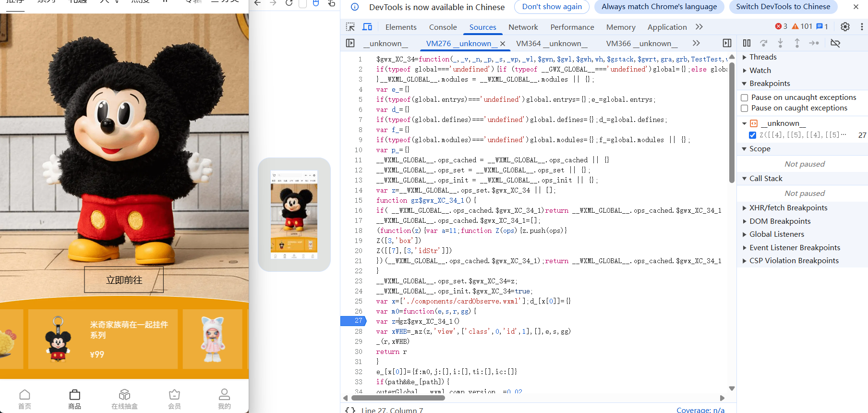The height and width of the screenshot is (413, 868).
Task: Open DevTools settings gear
Action: coord(845,27)
